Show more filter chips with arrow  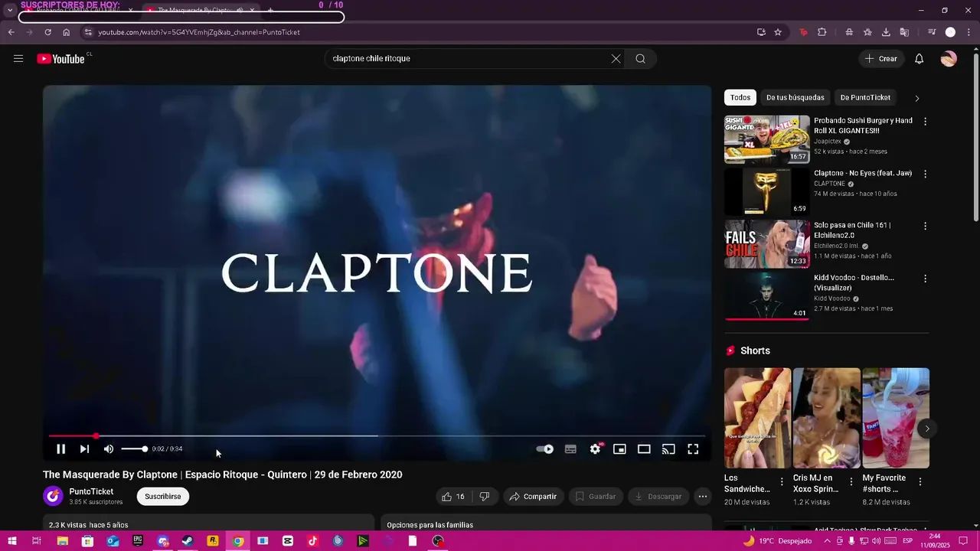coord(916,98)
